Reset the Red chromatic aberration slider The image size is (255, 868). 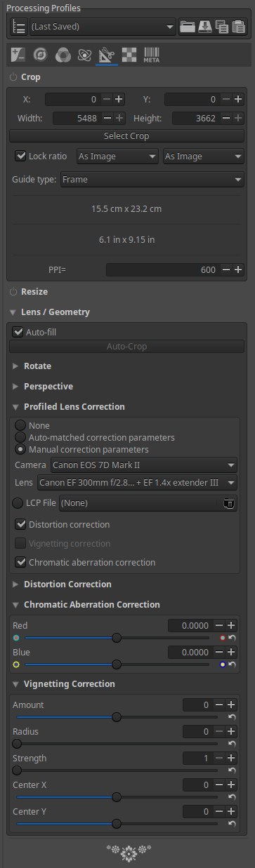tap(233, 638)
